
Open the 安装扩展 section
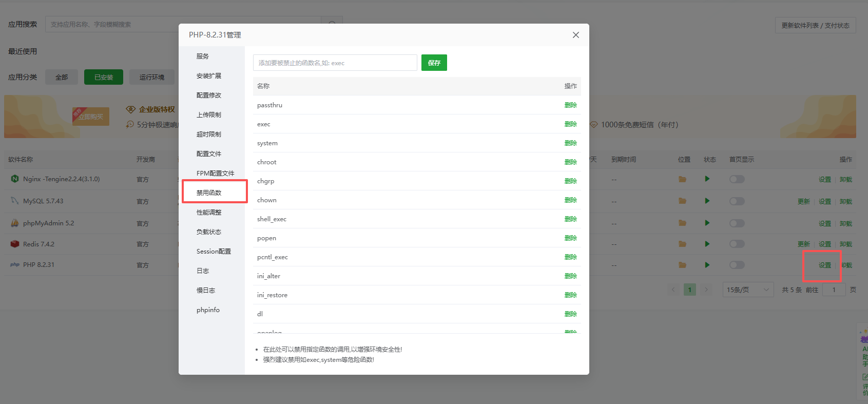(x=209, y=76)
